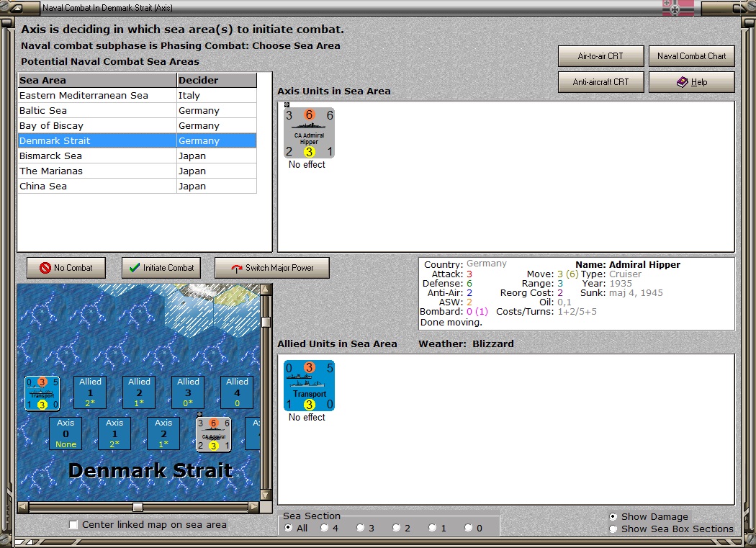Click the Name: Admiral Hipper text

[x=628, y=264]
